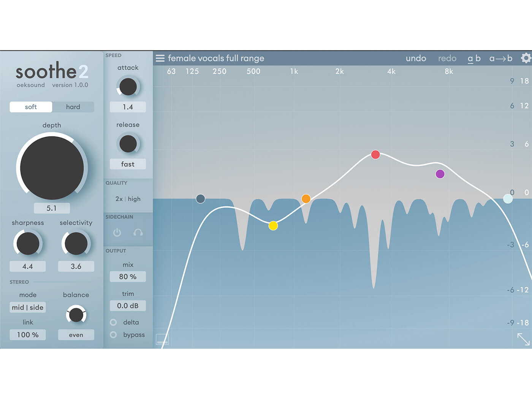This screenshot has height=399, width=532.
Task: Select the red band node on the curve
Action: click(x=375, y=155)
